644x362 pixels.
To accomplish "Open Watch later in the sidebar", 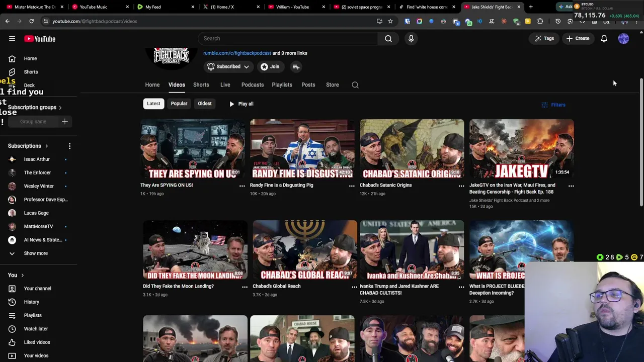I will pos(36,329).
